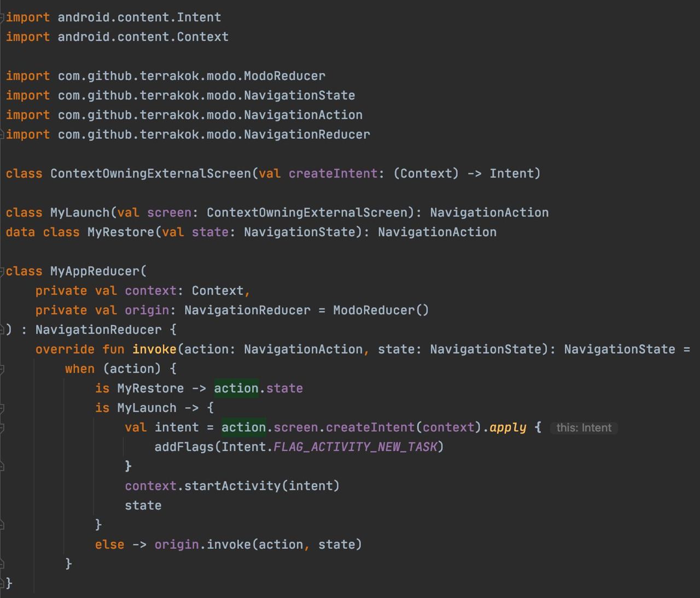Click 'createIntent' call on the val intent line
Screen dimensions: 700x598
(x=370, y=427)
